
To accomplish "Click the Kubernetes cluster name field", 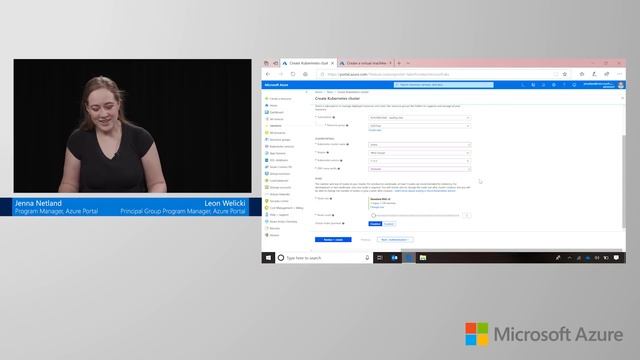I will [419, 145].
